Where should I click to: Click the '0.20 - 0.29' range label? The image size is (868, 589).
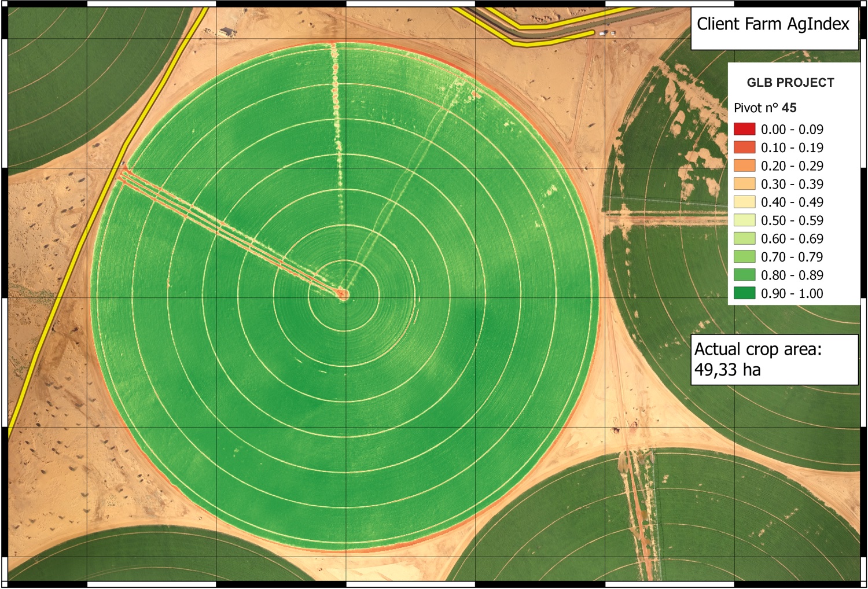[x=792, y=166]
